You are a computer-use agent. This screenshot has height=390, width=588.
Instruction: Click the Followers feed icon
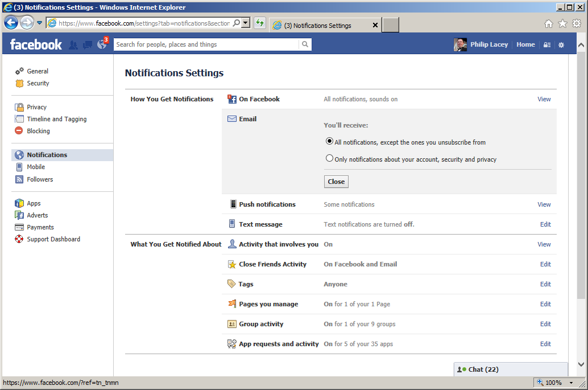[19, 179]
